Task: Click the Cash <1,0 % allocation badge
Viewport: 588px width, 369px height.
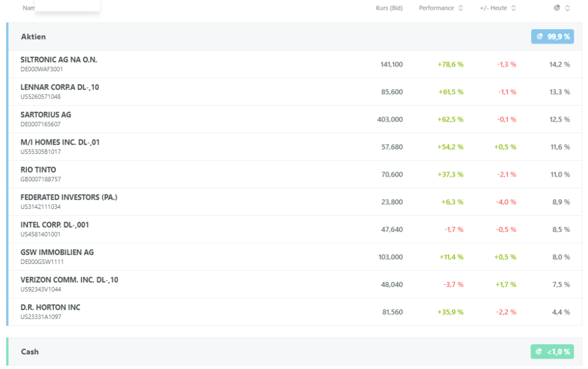Action: (552, 352)
